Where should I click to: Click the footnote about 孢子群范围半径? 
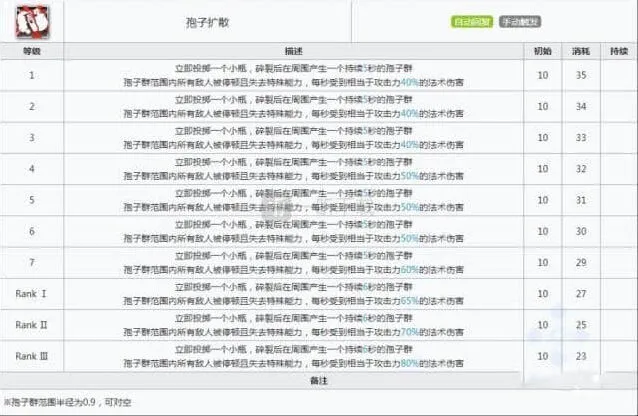tap(68, 401)
